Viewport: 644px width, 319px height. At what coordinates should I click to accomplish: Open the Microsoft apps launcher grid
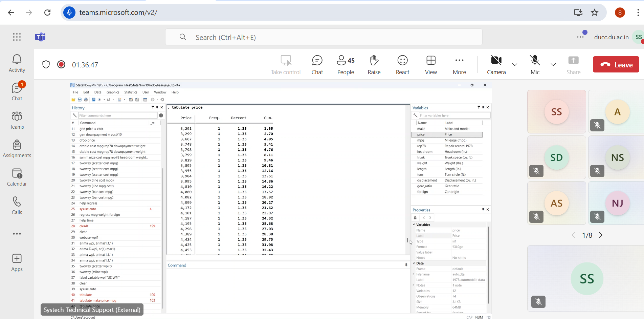click(x=17, y=37)
